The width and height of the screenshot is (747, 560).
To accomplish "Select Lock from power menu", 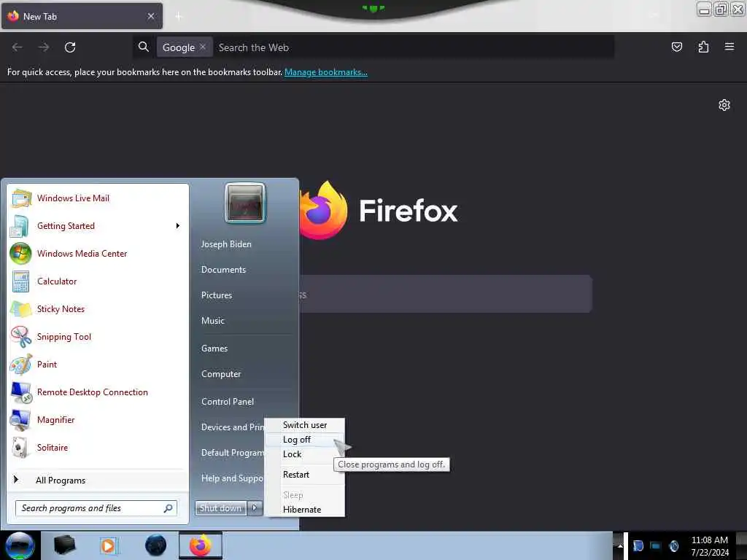I will [x=304, y=454].
